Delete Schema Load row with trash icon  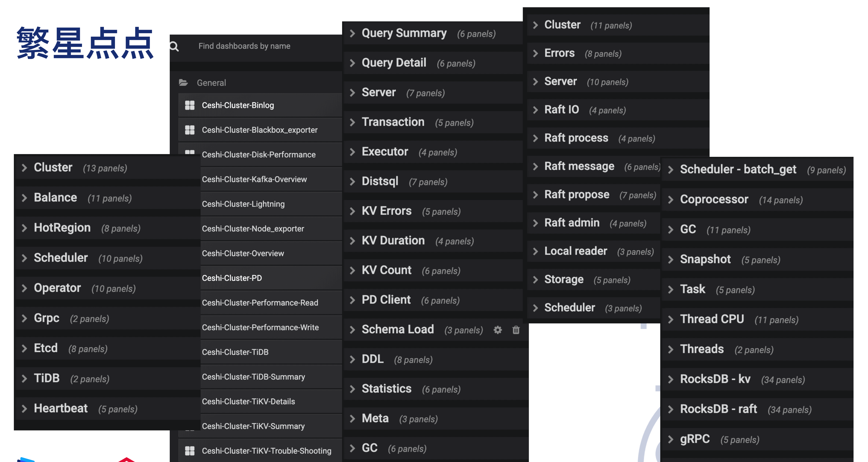click(x=516, y=330)
